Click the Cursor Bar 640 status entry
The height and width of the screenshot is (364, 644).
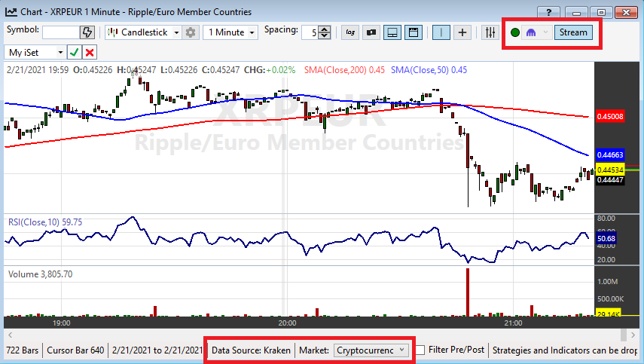[75, 350]
